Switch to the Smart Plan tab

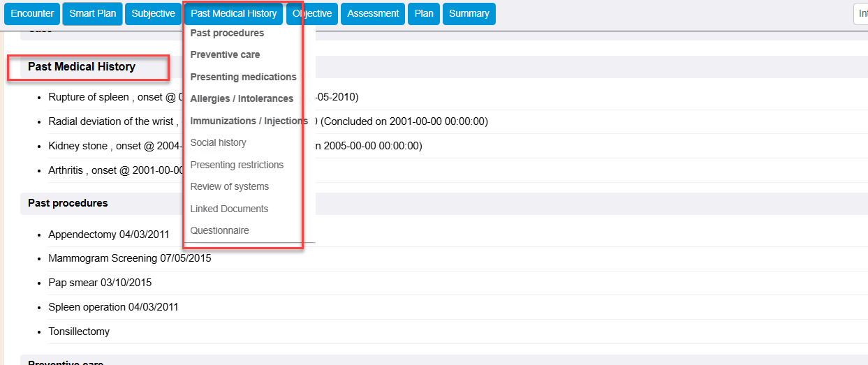pyautogui.click(x=92, y=14)
